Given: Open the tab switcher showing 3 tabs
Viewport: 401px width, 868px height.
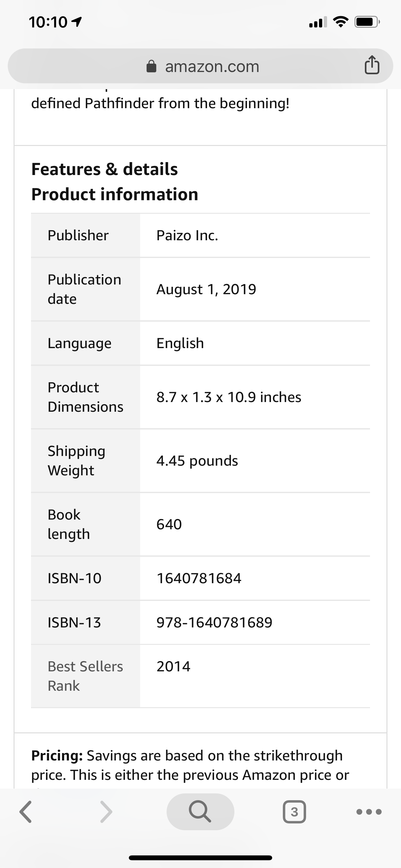Looking at the screenshot, I should [x=294, y=811].
